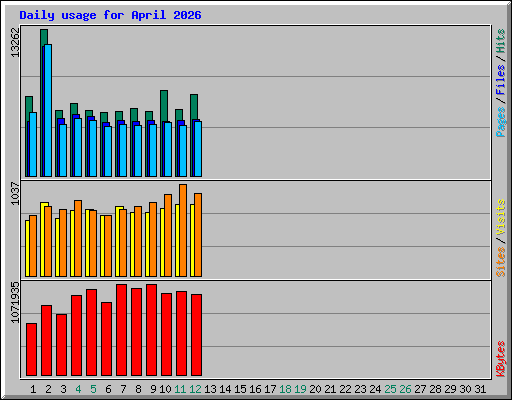Screen dimensions: 512x400
Task: Select day 14 on the date axis
Action: [x=225, y=389]
